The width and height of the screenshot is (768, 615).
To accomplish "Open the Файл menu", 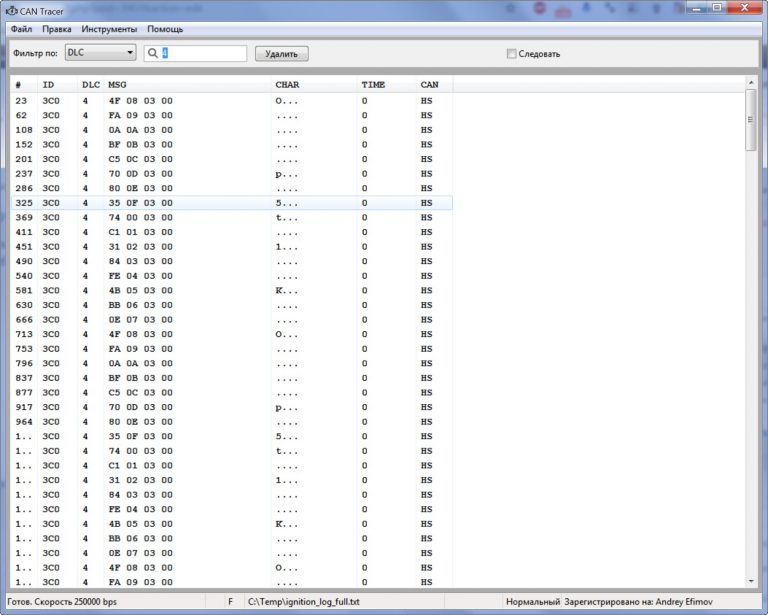I will point(22,30).
